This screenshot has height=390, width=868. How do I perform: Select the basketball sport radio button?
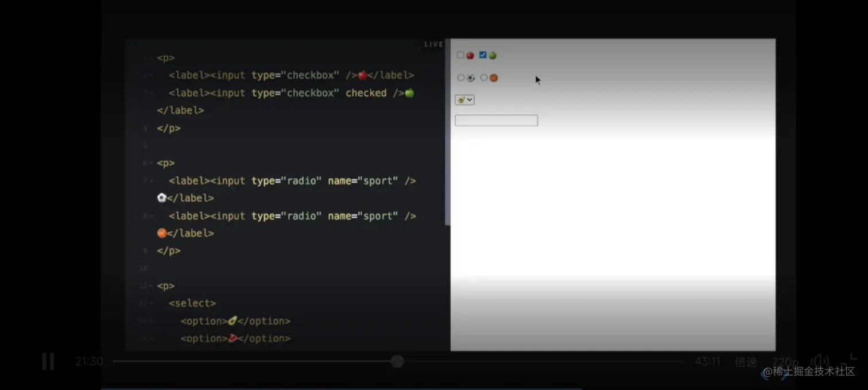tap(484, 77)
